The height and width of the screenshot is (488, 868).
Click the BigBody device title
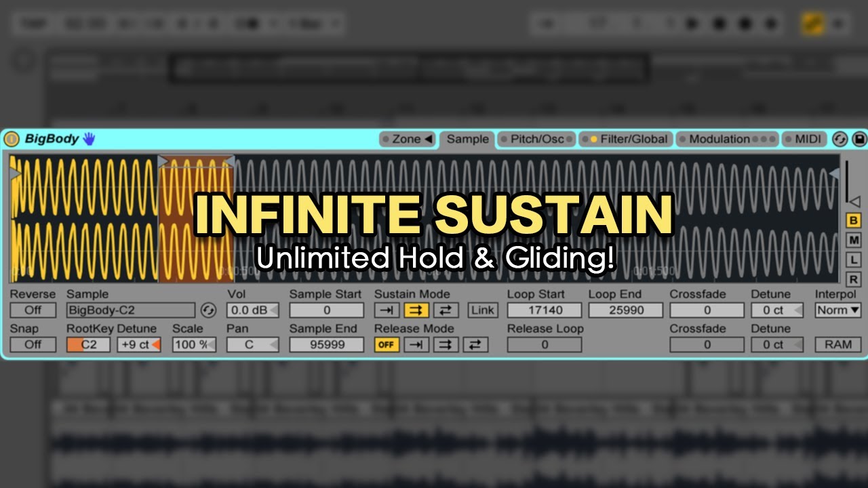click(52, 139)
